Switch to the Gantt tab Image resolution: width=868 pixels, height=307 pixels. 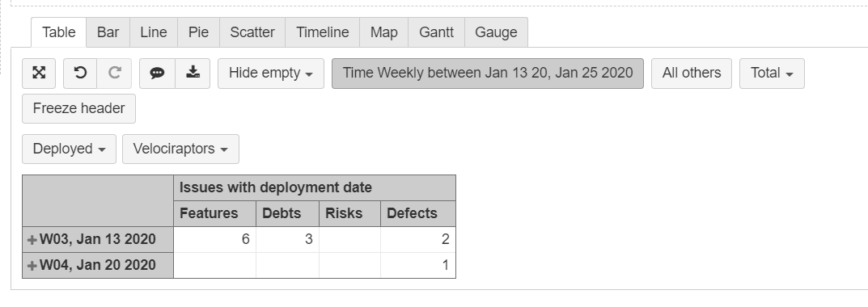point(436,32)
